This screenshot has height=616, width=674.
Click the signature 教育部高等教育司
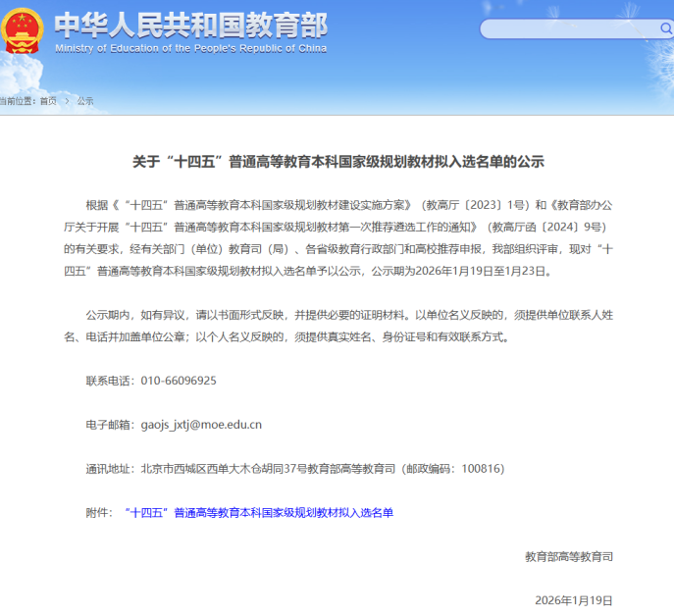pyautogui.click(x=569, y=557)
